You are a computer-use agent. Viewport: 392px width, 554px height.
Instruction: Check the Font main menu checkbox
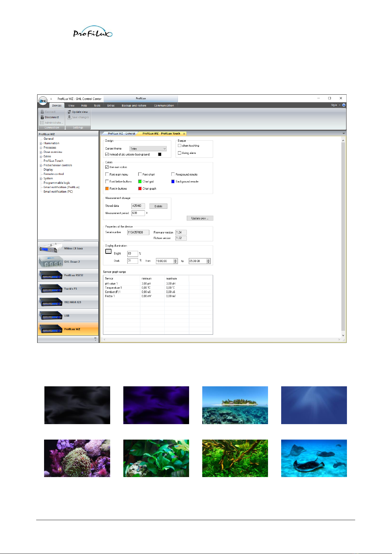[x=107, y=174]
